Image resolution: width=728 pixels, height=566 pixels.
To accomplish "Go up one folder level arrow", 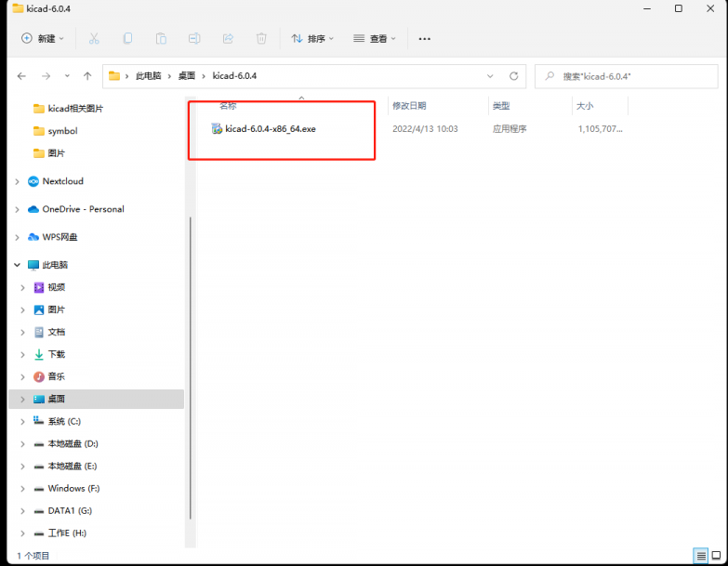I will [87, 76].
